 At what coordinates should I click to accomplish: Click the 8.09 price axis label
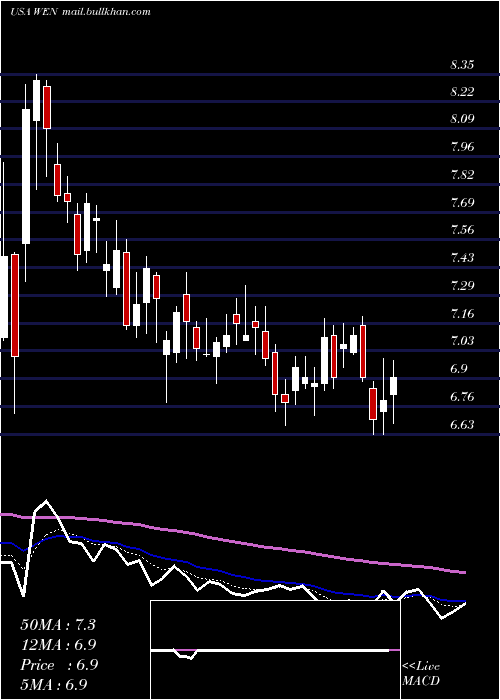click(462, 119)
